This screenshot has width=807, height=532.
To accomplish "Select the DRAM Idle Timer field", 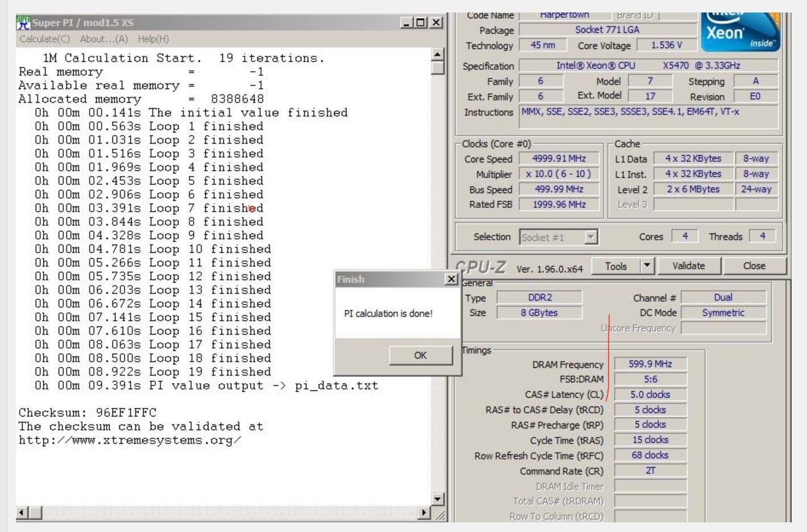I will pyautogui.click(x=651, y=487).
